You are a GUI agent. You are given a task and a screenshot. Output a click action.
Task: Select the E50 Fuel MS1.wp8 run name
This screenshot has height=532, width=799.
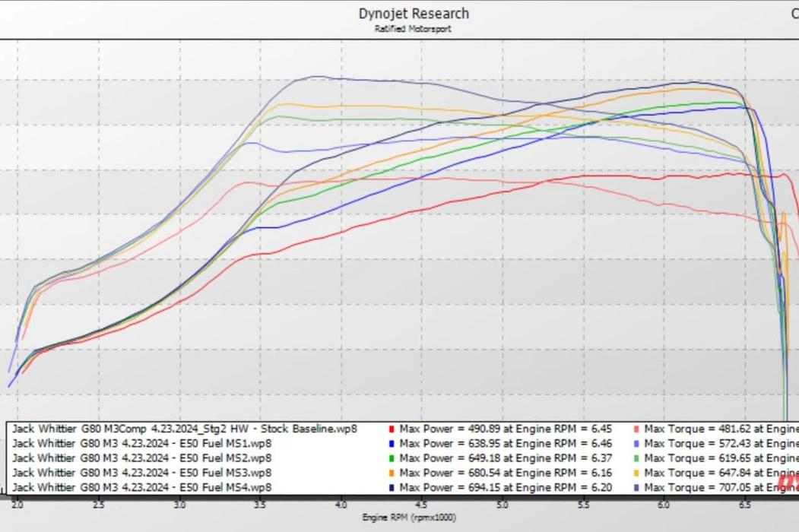[141, 444]
